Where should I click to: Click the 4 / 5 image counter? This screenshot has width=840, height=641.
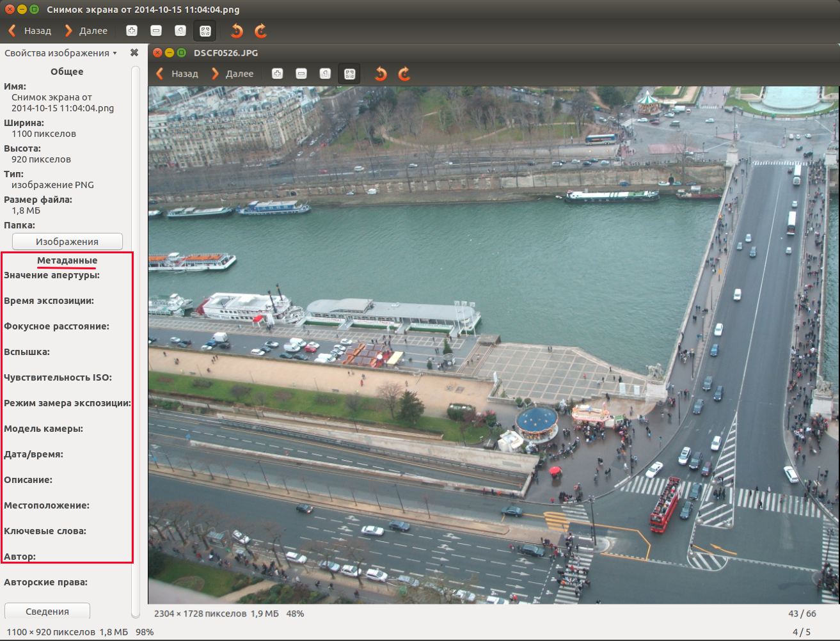802,632
